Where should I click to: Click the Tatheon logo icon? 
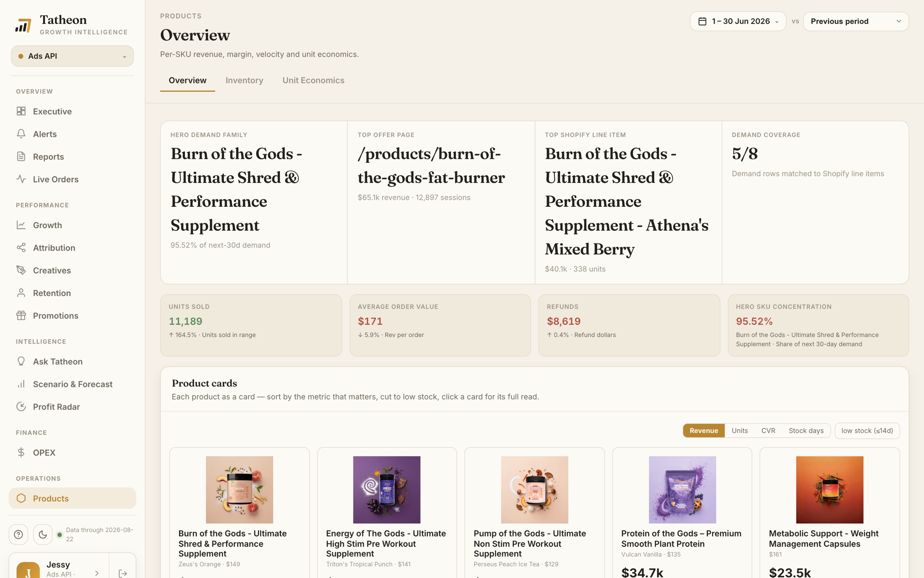pyautogui.click(x=24, y=25)
